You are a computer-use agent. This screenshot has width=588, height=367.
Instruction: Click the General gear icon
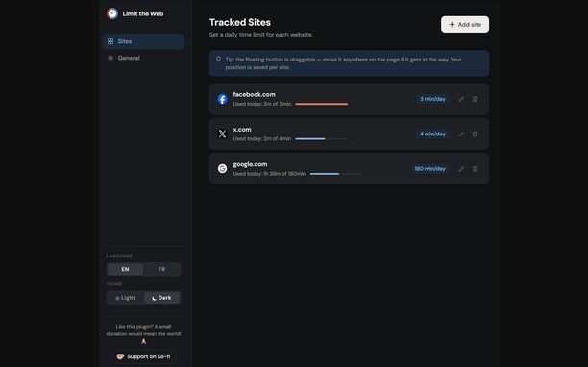[x=110, y=58]
